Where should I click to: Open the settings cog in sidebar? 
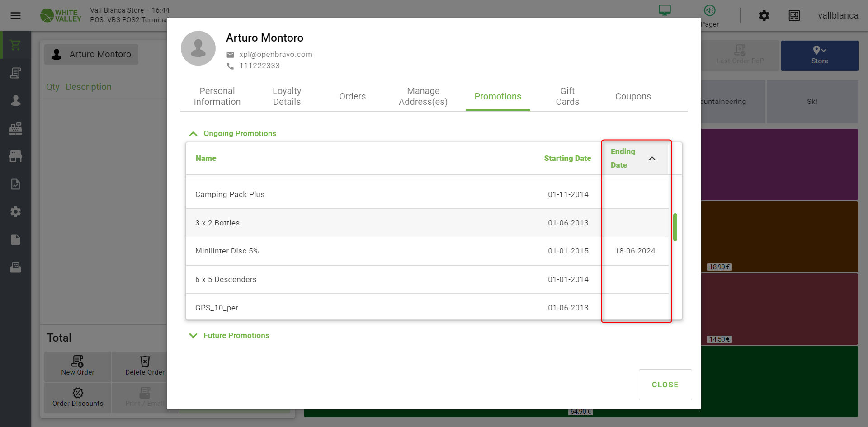(x=15, y=211)
